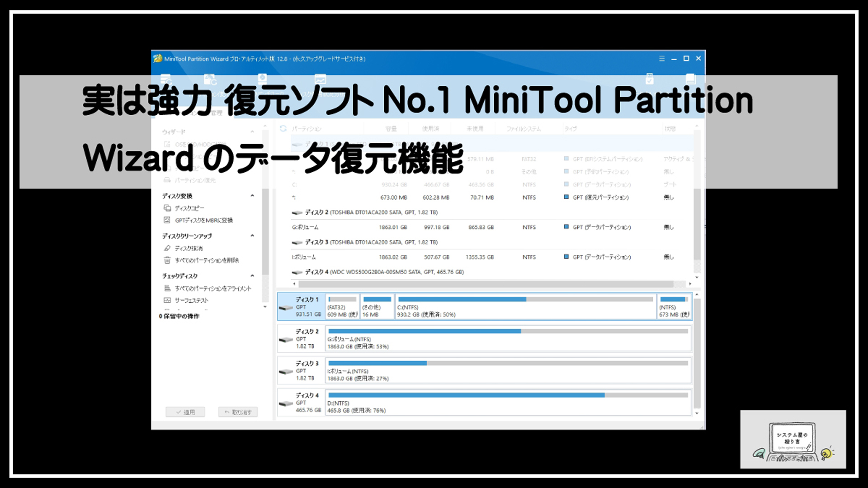Open the システム屋の独り言 logo thumbnail
Image resolution: width=868 pixels, height=488 pixels.
[793, 439]
